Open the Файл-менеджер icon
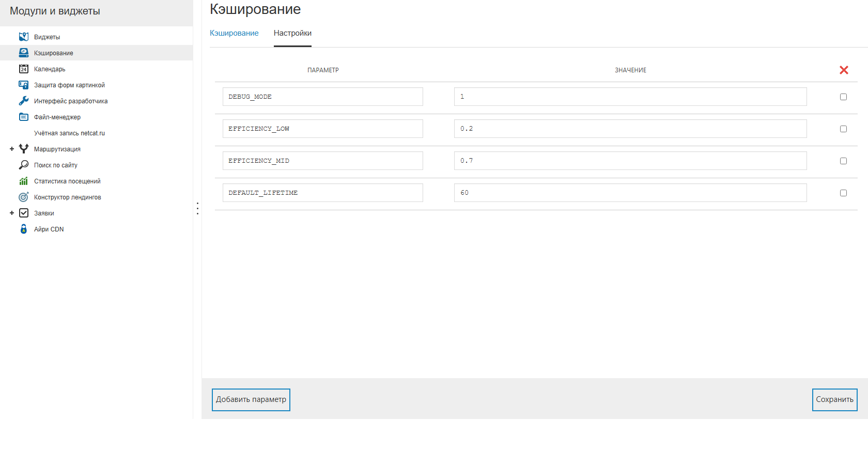This screenshot has height=450, width=868. pos(24,117)
